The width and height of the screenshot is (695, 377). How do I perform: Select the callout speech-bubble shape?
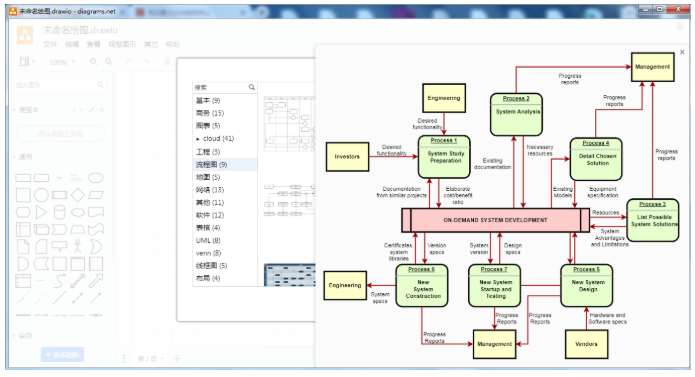point(59,246)
